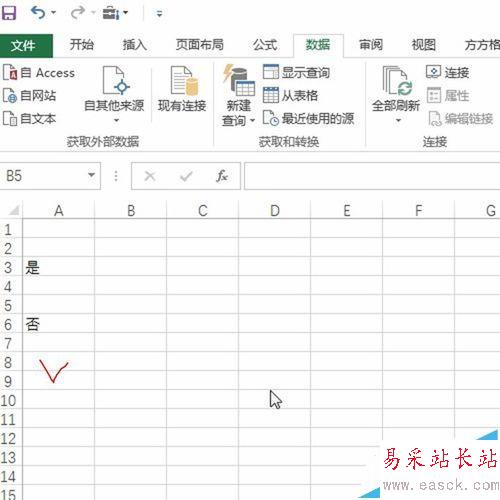Click the Save icon in quick access toolbar

tap(9, 13)
